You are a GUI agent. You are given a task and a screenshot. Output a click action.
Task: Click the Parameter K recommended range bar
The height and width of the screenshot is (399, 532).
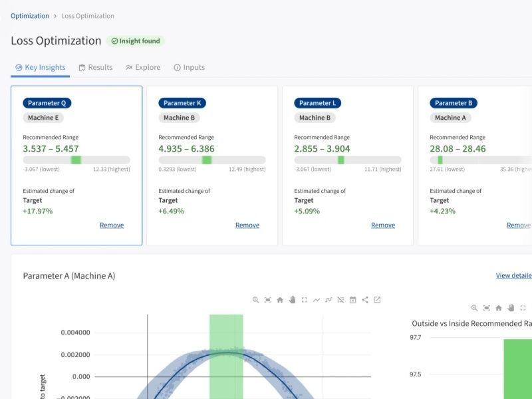[212, 160]
